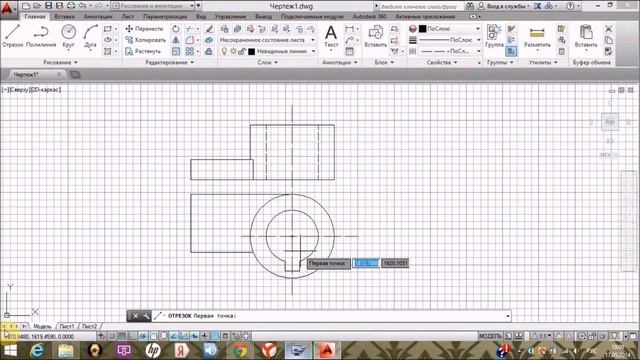Toggle group selection button in Группы panel
Image resolution: width=640 pixels, height=360 pixels.
click(x=511, y=51)
